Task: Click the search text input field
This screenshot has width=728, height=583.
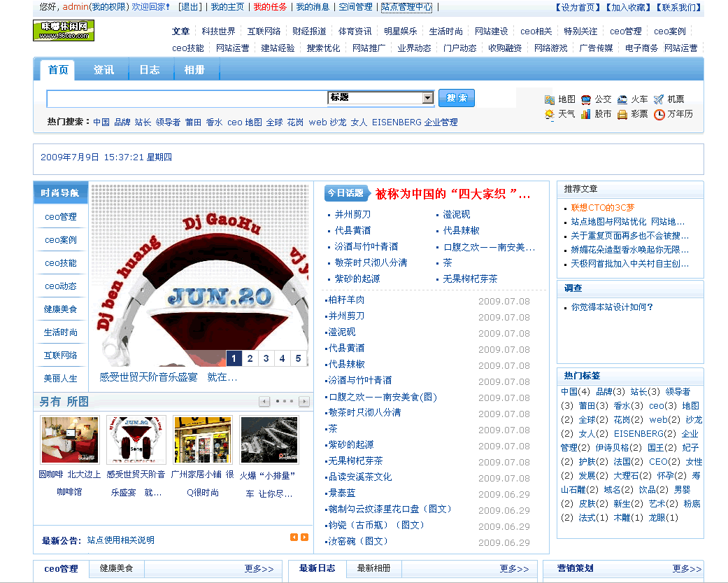Action: pyautogui.click(x=187, y=99)
